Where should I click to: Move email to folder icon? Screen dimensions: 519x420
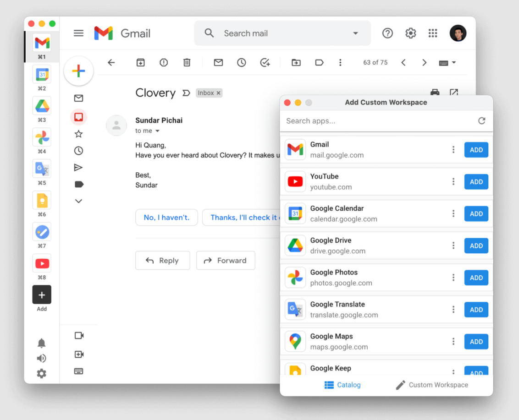point(296,62)
